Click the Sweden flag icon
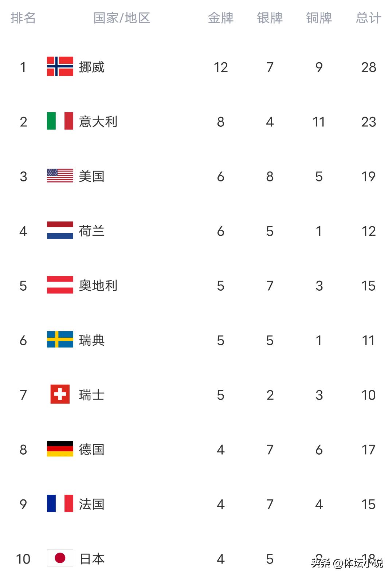The width and height of the screenshot is (392, 577). tap(60, 340)
